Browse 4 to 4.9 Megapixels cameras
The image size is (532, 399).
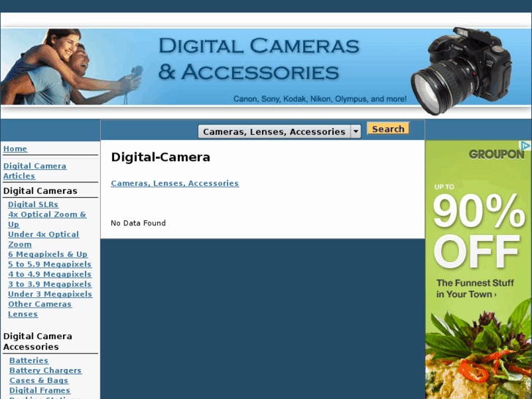click(x=50, y=274)
